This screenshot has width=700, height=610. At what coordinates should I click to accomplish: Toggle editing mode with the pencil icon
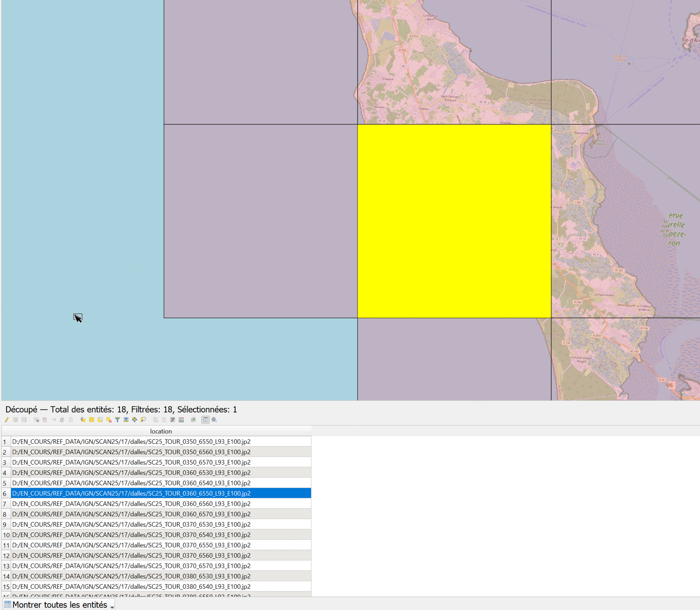point(7,420)
